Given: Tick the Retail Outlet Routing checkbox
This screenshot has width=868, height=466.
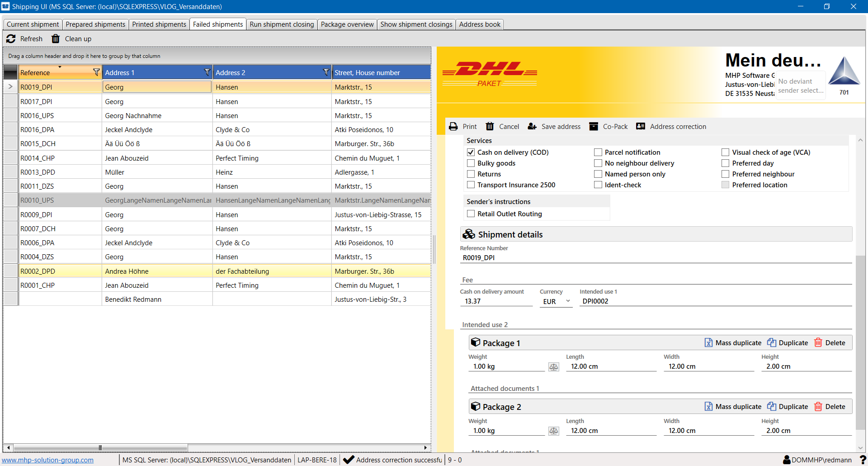Looking at the screenshot, I should [471, 214].
